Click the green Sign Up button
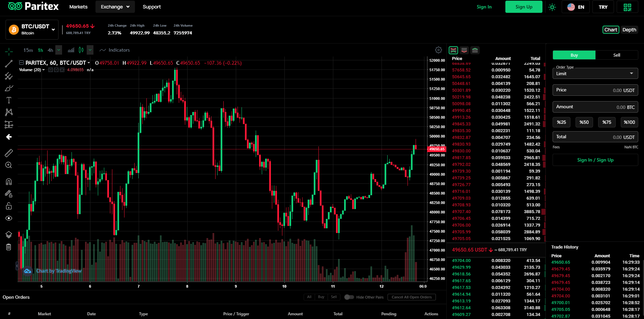This screenshot has width=644, height=319. click(524, 7)
